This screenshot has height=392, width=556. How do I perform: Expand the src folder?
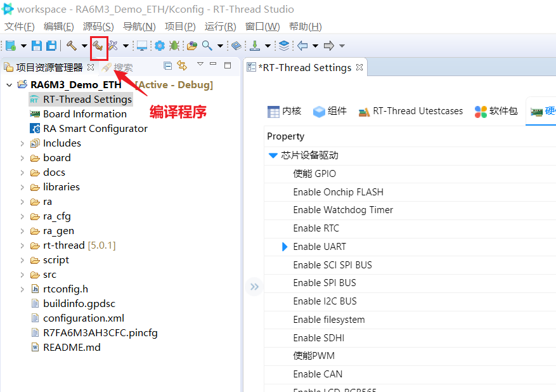22,275
